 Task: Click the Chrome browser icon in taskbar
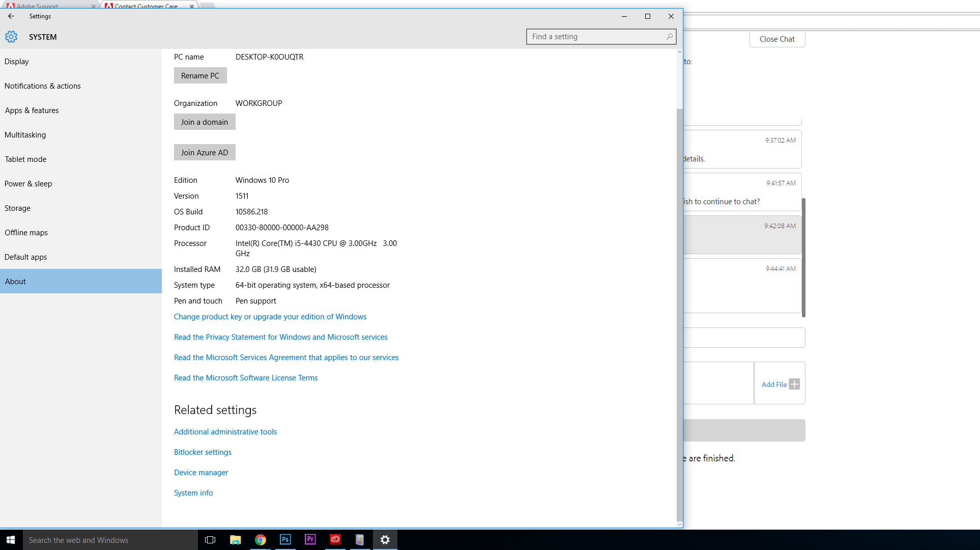pos(260,539)
